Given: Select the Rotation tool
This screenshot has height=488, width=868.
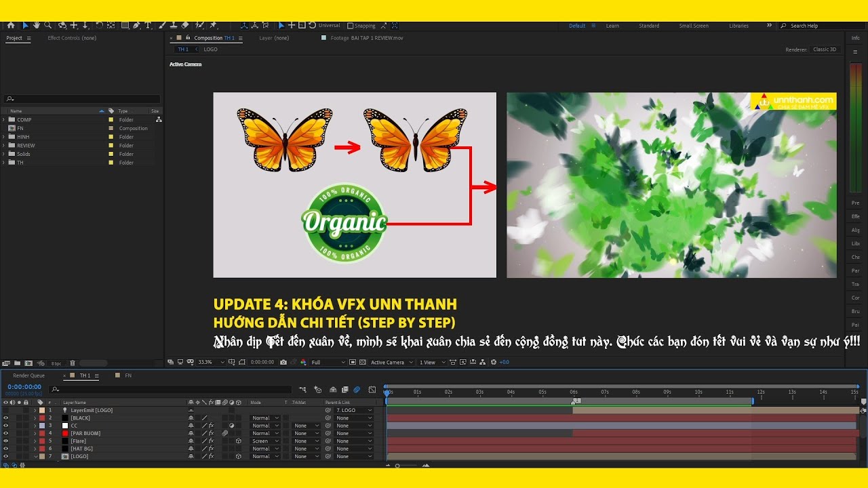Looking at the screenshot, I should (99, 26).
